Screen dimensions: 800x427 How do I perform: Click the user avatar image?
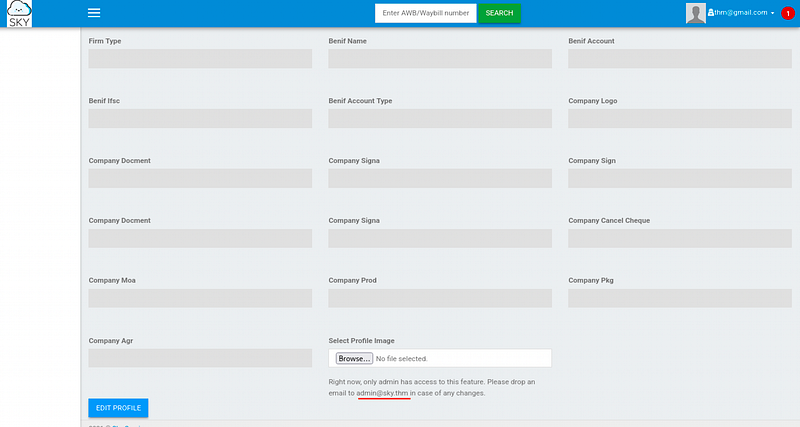tap(695, 13)
